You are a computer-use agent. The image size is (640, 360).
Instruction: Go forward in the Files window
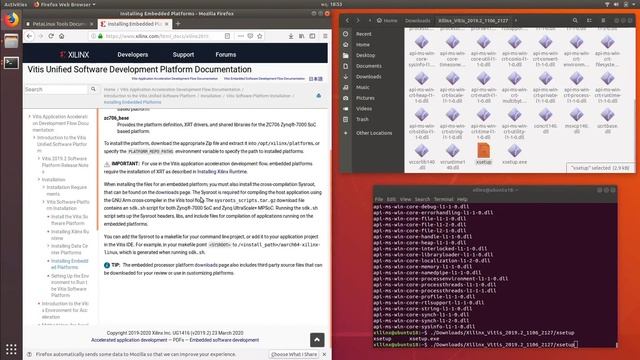(x=358, y=20)
